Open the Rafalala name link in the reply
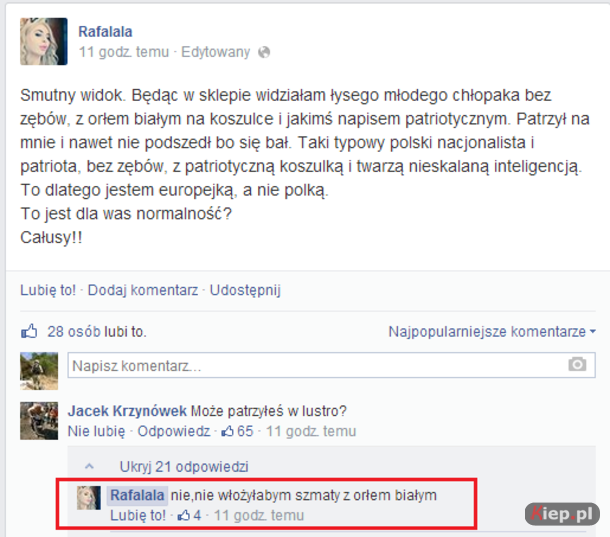 [137, 495]
